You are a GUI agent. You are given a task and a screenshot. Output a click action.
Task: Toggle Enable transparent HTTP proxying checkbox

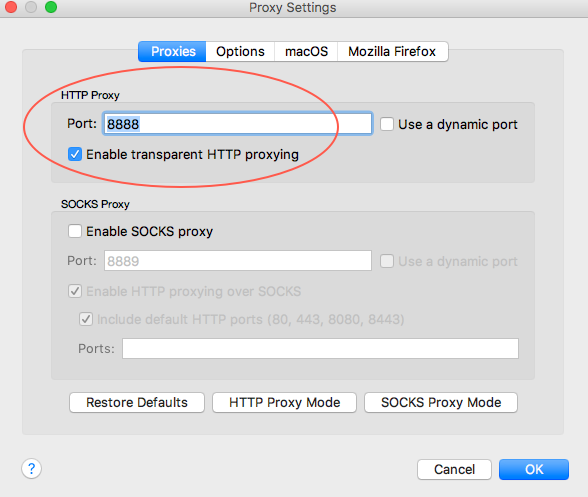pyautogui.click(x=75, y=154)
